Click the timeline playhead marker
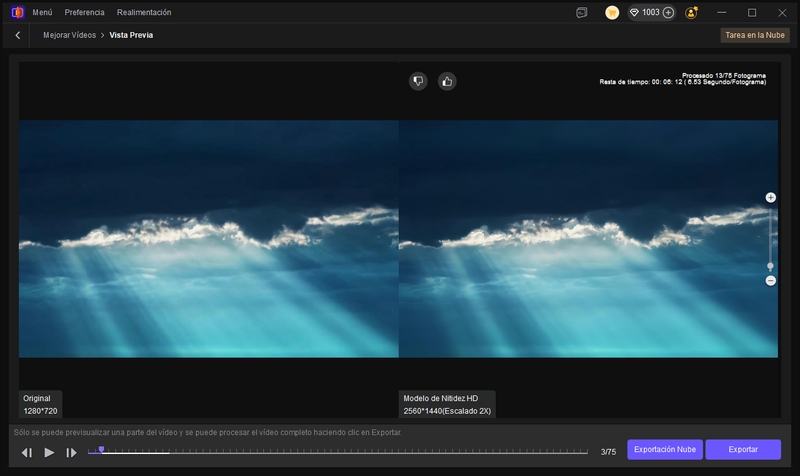Image resolution: width=800 pixels, height=476 pixels. tap(101, 450)
